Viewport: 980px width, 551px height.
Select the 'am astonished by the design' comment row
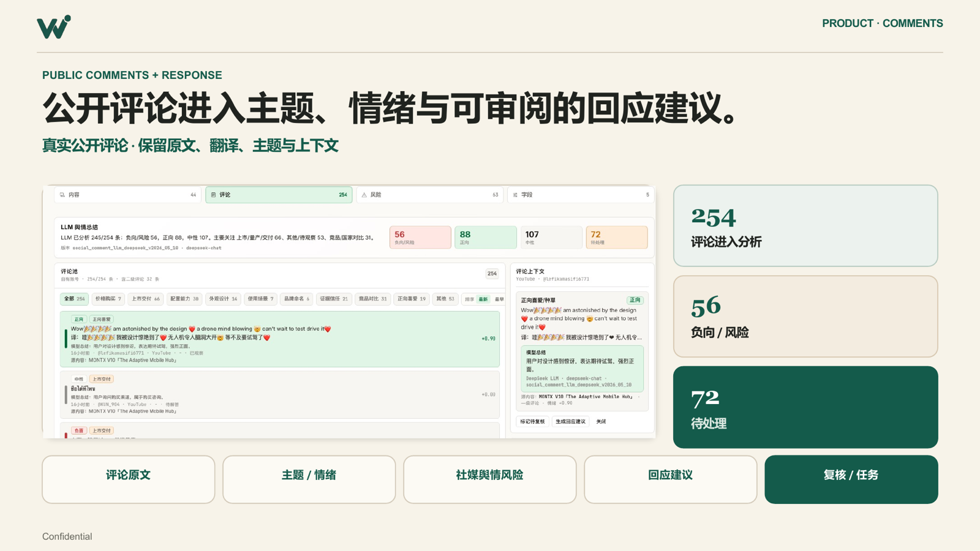pos(280,339)
